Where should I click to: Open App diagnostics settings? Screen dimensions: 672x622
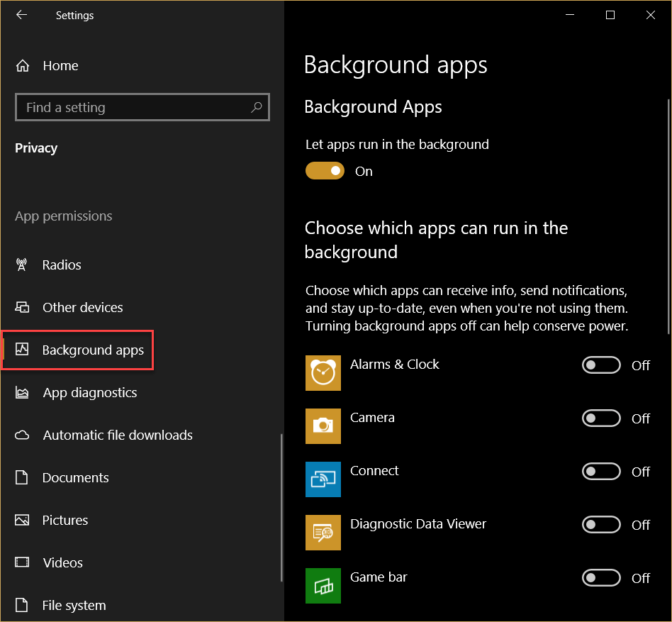pyautogui.click(x=142, y=393)
